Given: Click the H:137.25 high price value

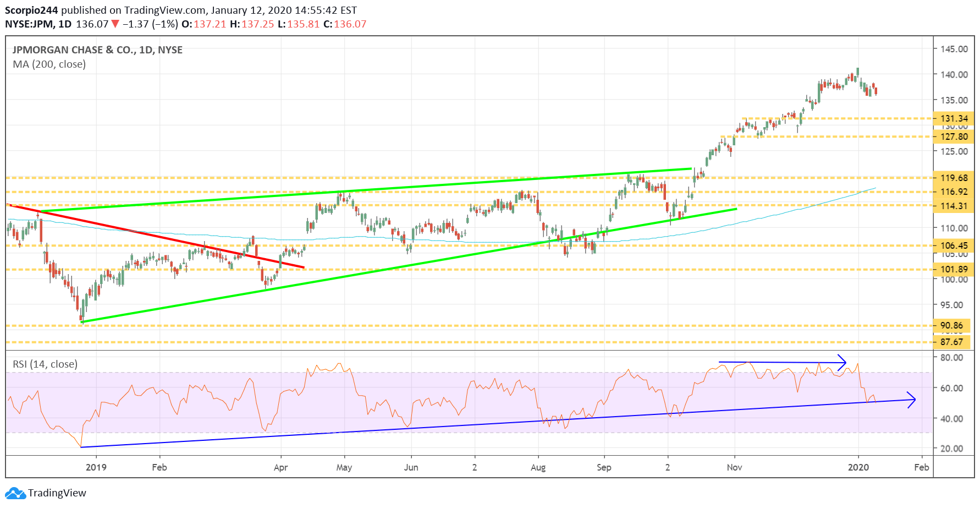Looking at the screenshot, I should 252,24.
